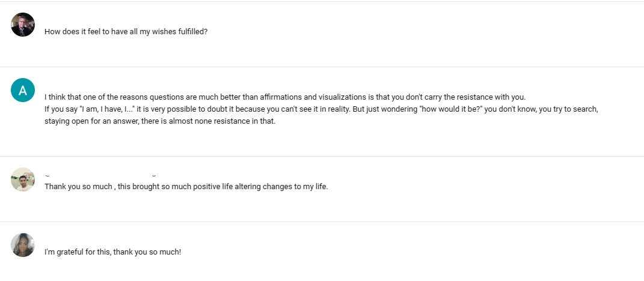Click the avatar of the man in white shirt
This screenshot has height=281, width=644.
[23, 180]
